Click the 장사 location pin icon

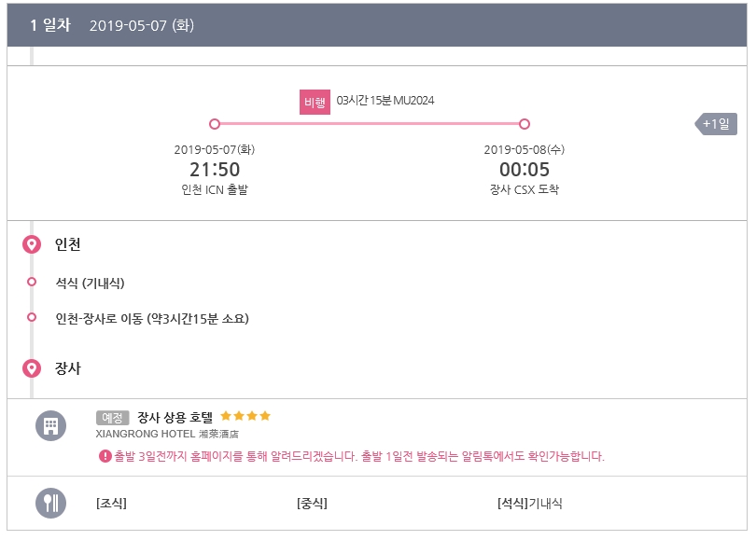point(32,368)
